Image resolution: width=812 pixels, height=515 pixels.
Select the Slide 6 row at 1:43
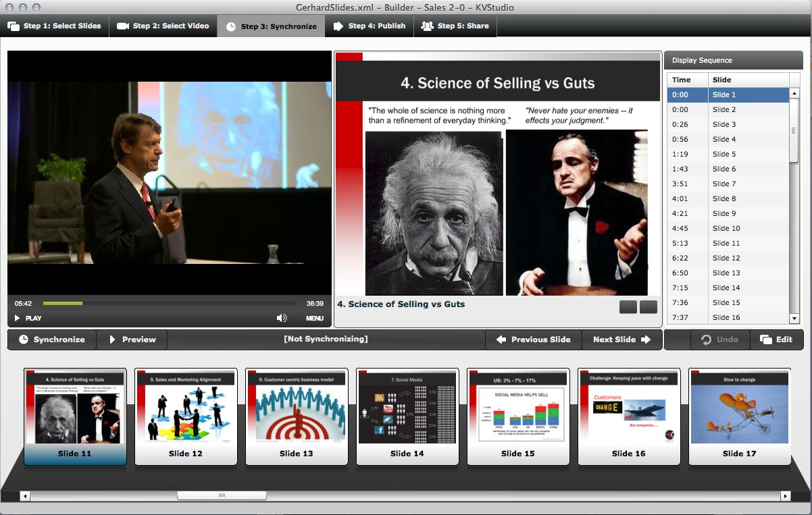coord(728,169)
